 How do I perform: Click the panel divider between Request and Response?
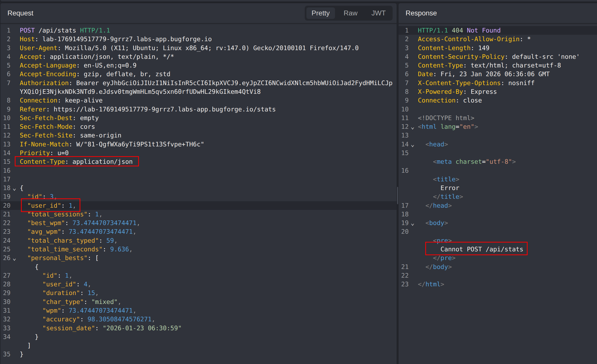pos(397,195)
